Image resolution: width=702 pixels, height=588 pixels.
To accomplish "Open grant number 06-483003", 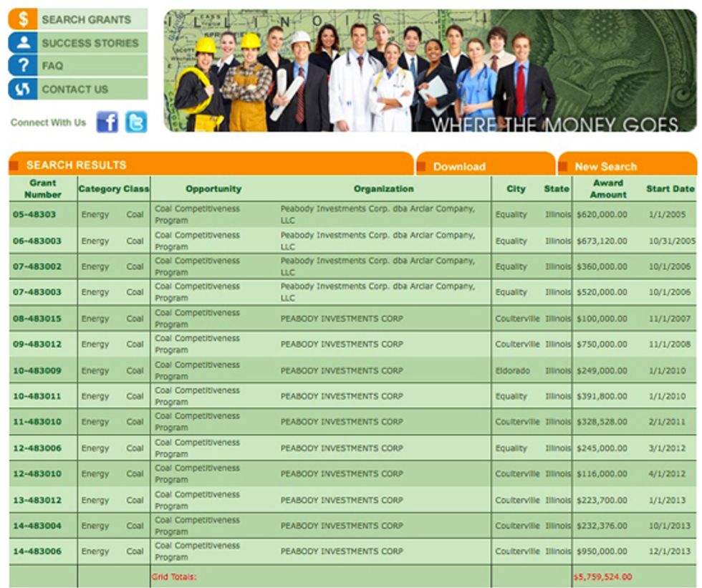I will (x=37, y=241).
